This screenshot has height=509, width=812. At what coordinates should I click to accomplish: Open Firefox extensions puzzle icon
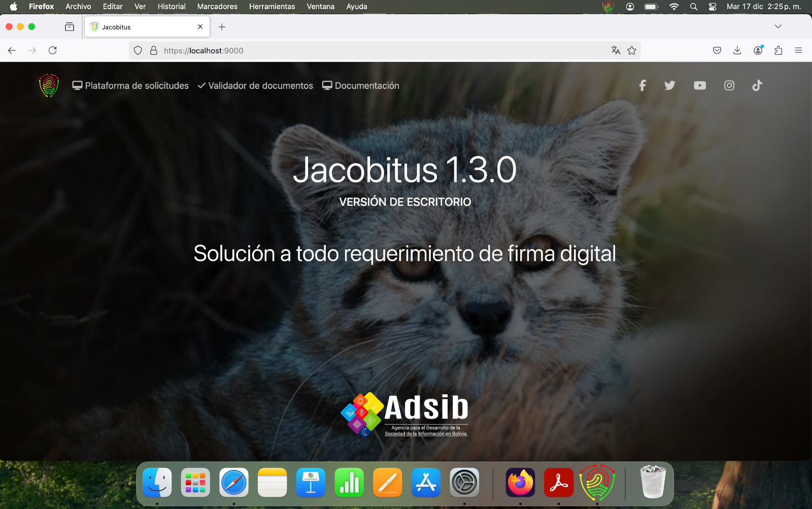(778, 50)
